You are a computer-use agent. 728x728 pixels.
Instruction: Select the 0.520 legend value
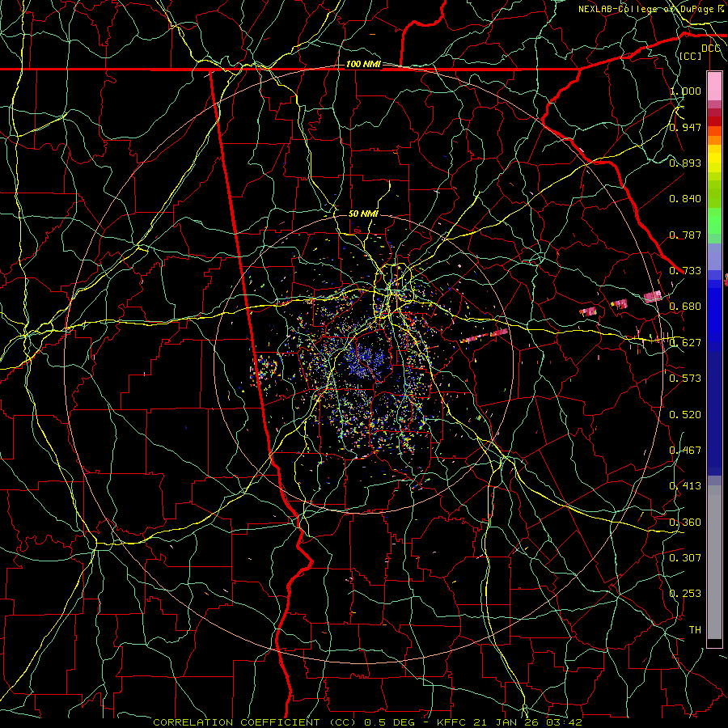(x=685, y=415)
